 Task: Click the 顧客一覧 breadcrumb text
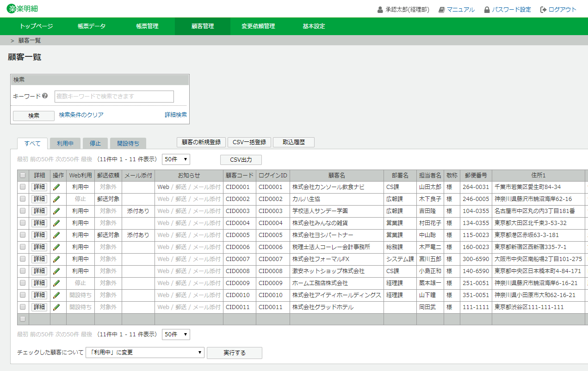pyautogui.click(x=30, y=41)
